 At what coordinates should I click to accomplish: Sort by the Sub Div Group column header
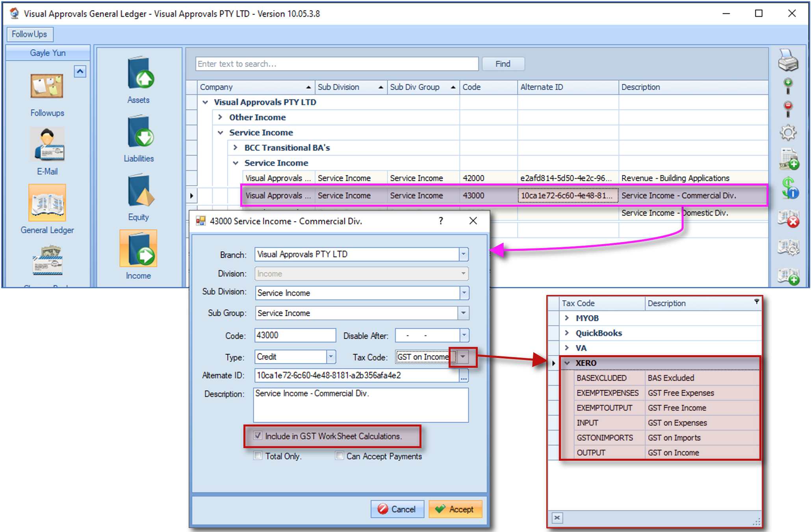coord(423,87)
